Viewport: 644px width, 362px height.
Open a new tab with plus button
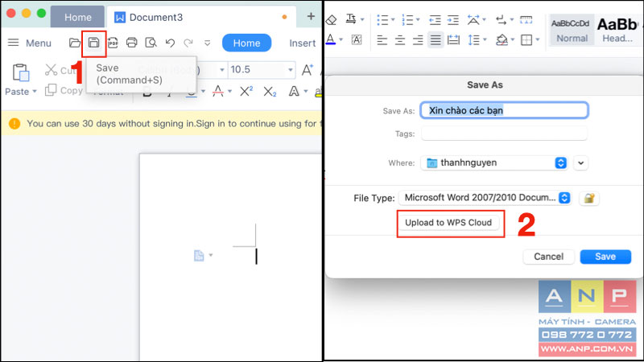click(311, 16)
